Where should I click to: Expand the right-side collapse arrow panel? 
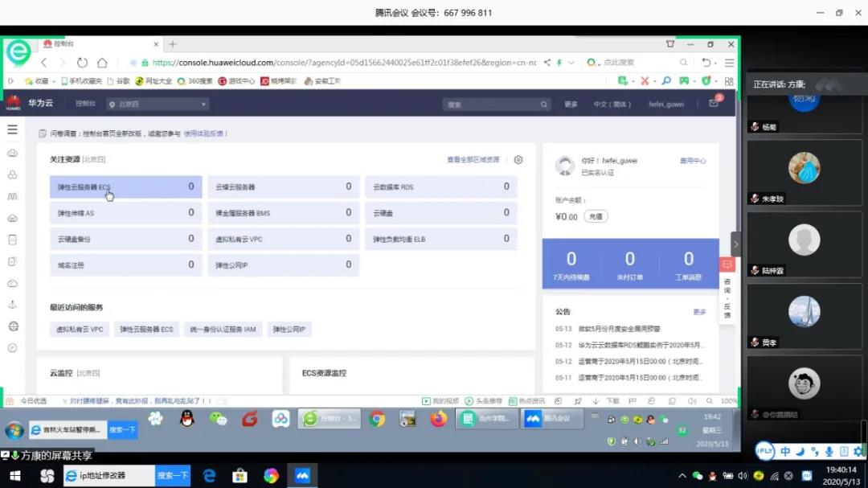[x=735, y=244]
